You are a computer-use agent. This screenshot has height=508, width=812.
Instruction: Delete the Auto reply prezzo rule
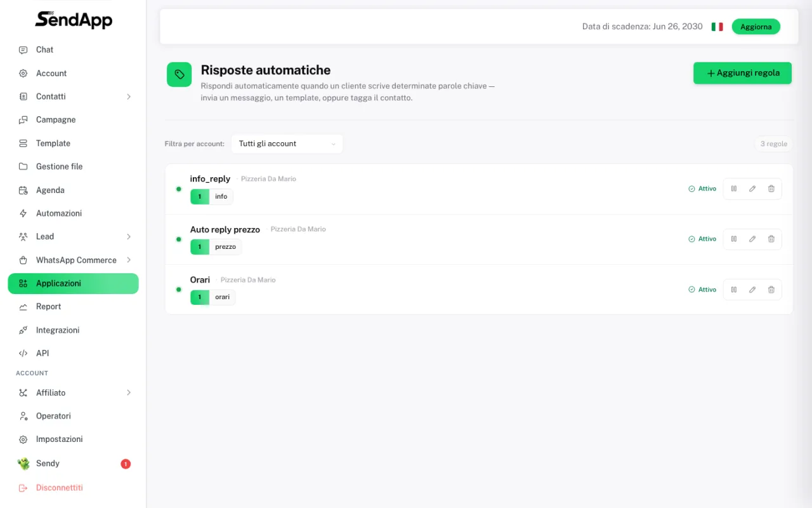[771, 239]
